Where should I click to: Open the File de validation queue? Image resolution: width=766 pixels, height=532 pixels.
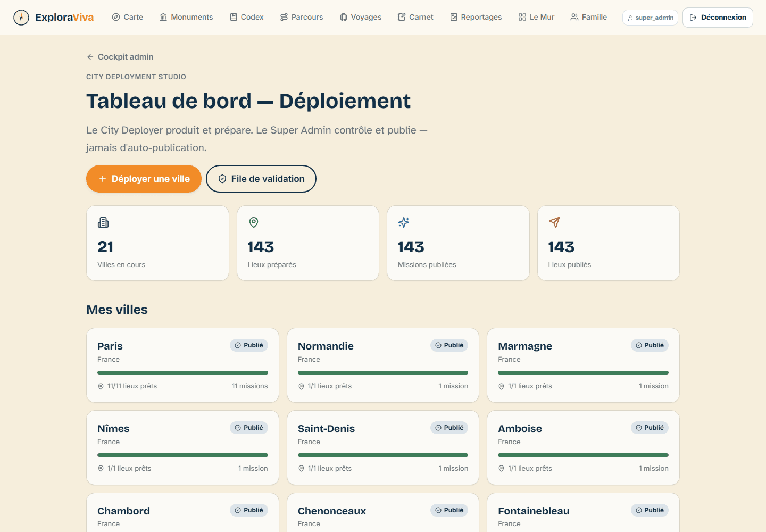[261, 179]
